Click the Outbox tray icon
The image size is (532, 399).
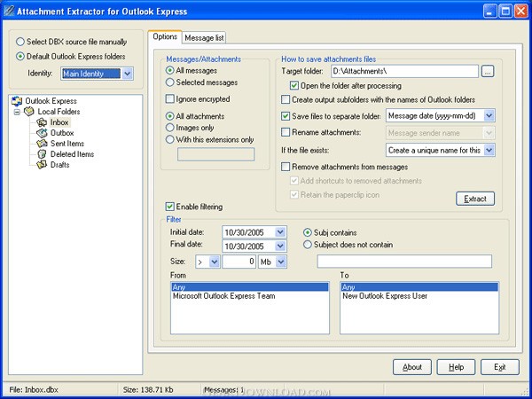[x=42, y=133]
